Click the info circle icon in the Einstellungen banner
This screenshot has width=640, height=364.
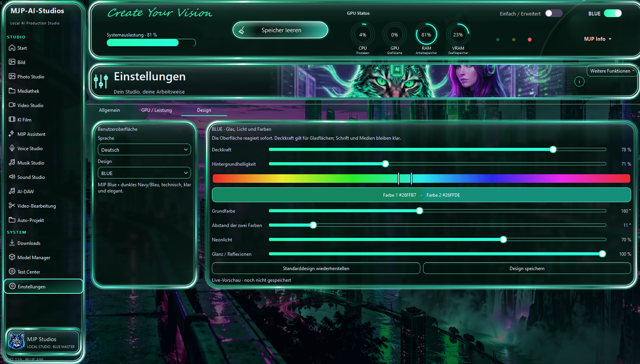579,81
